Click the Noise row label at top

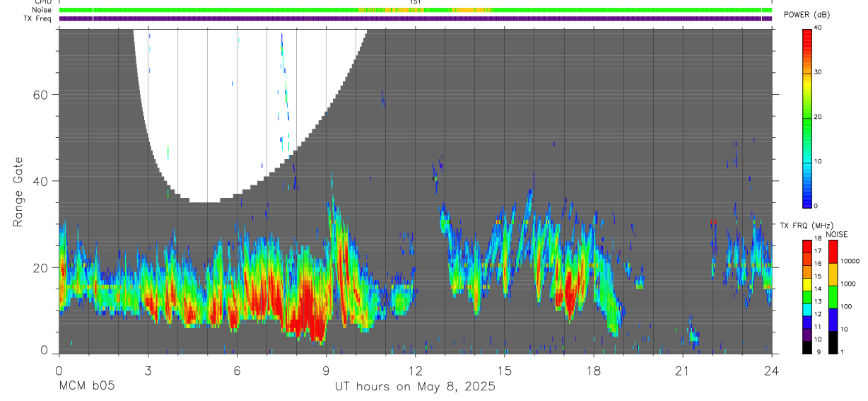42,11
